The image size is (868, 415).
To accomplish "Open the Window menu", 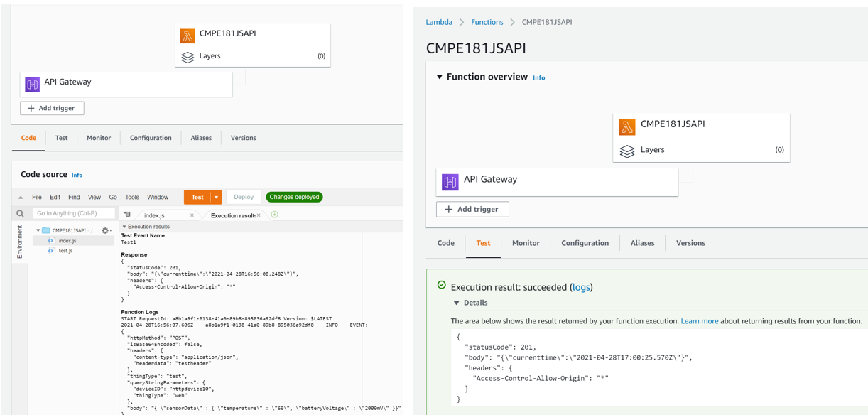I will [x=158, y=198].
